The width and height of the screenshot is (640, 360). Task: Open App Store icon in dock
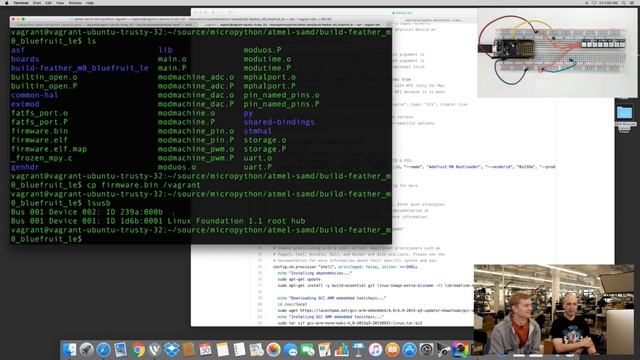[x=409, y=350]
